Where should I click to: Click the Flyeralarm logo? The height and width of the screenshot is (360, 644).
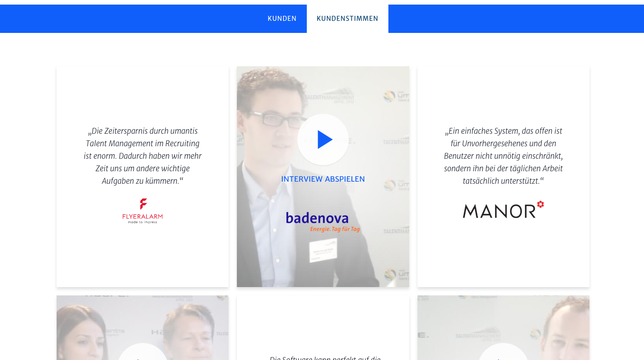(x=142, y=211)
